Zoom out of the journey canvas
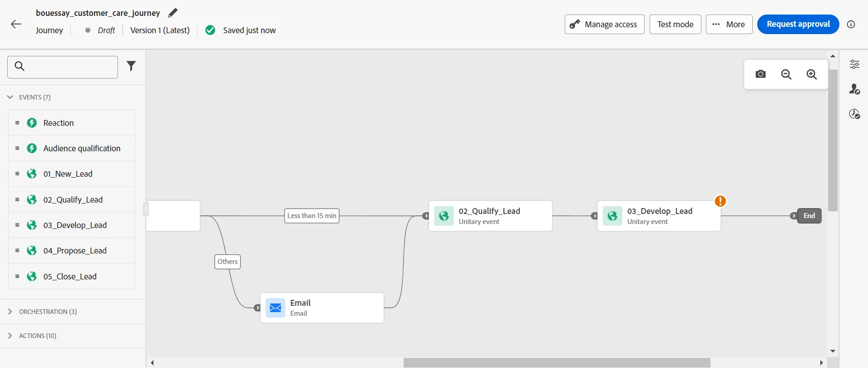 tap(786, 74)
